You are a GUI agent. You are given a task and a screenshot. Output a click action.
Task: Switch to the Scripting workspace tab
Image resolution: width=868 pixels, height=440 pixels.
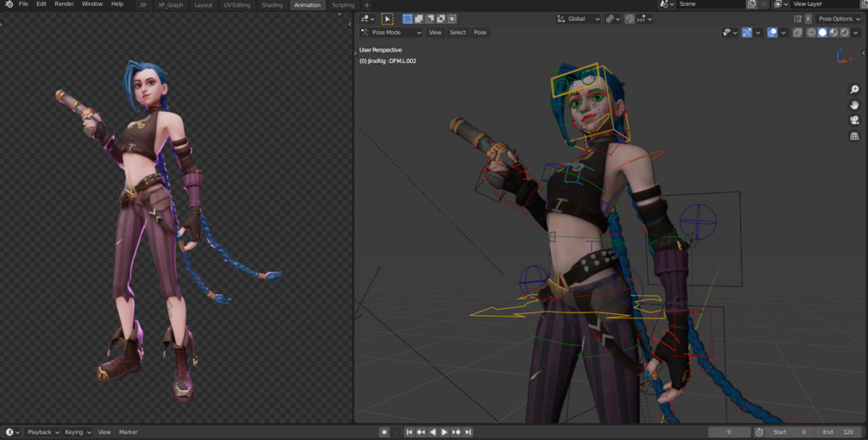pos(343,5)
